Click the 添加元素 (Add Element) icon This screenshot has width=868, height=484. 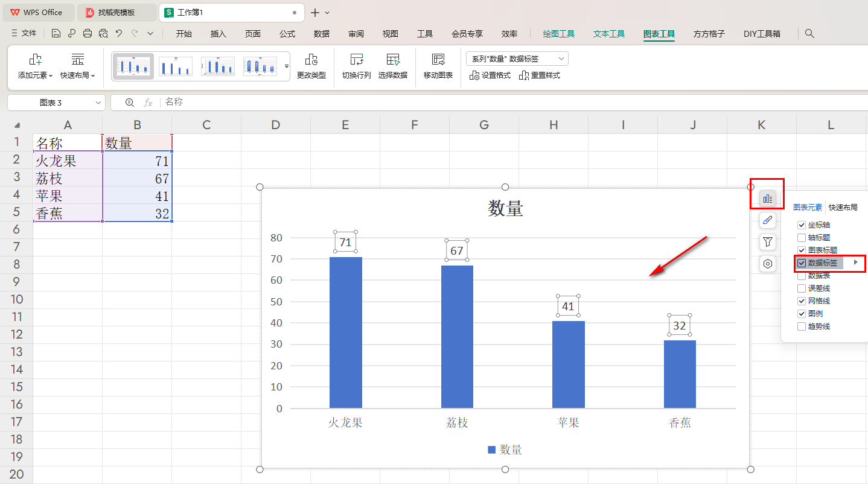[36, 60]
